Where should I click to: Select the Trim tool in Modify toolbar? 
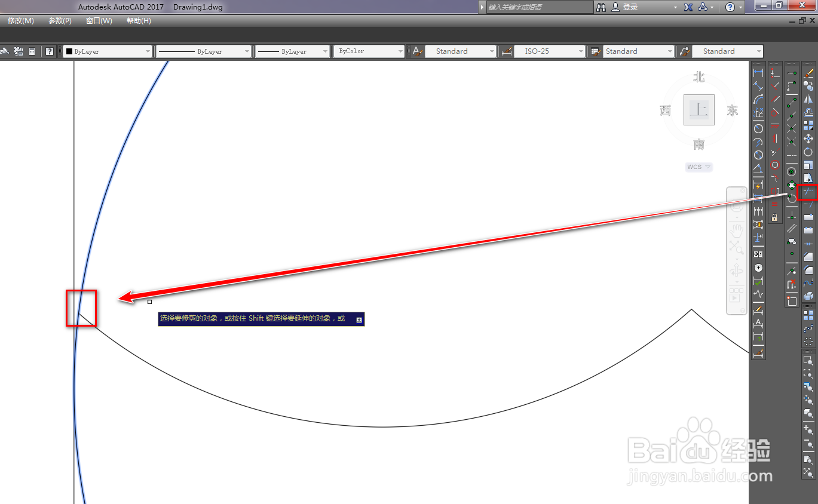(x=808, y=192)
